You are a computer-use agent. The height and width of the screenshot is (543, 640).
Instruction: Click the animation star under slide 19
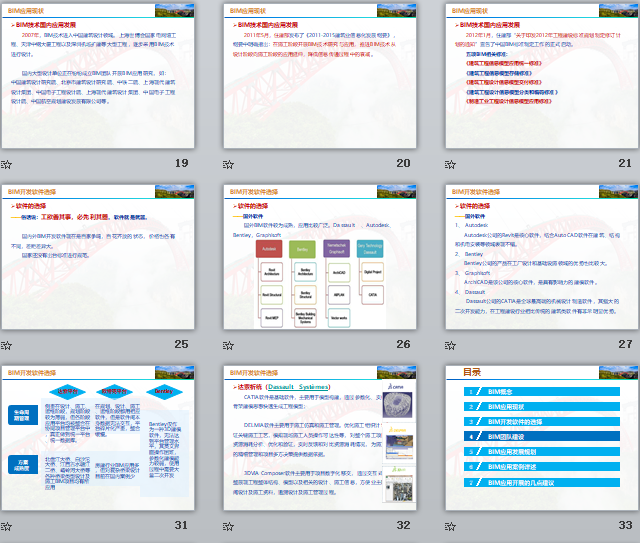tap(7, 164)
